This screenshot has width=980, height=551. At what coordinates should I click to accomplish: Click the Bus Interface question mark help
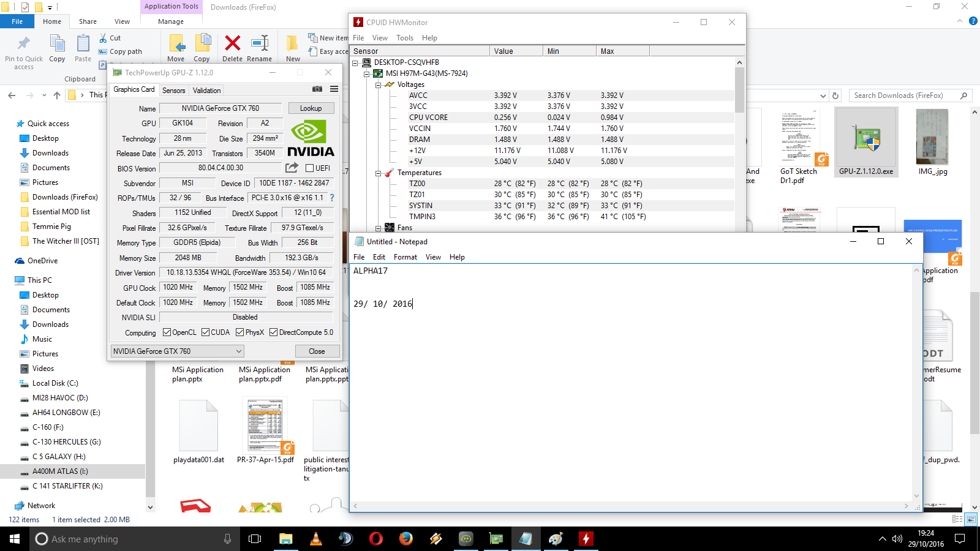click(332, 198)
